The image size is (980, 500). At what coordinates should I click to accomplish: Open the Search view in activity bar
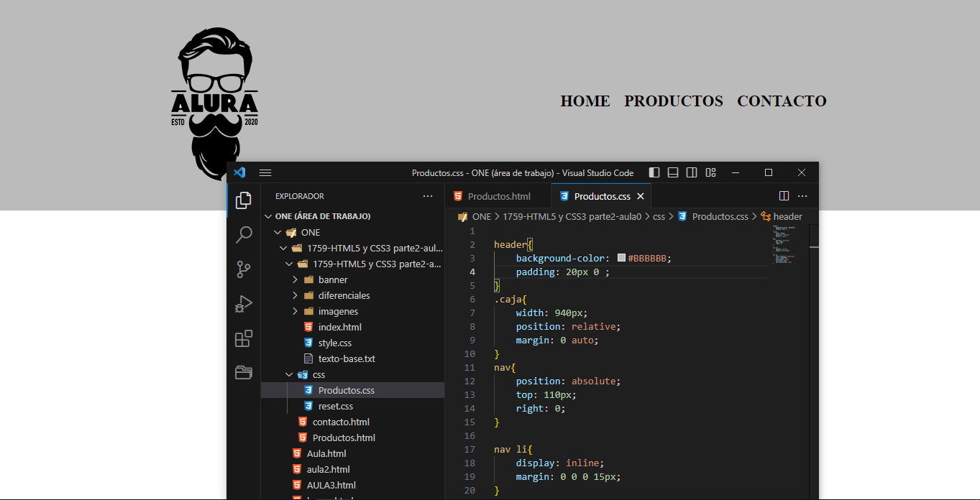click(244, 234)
